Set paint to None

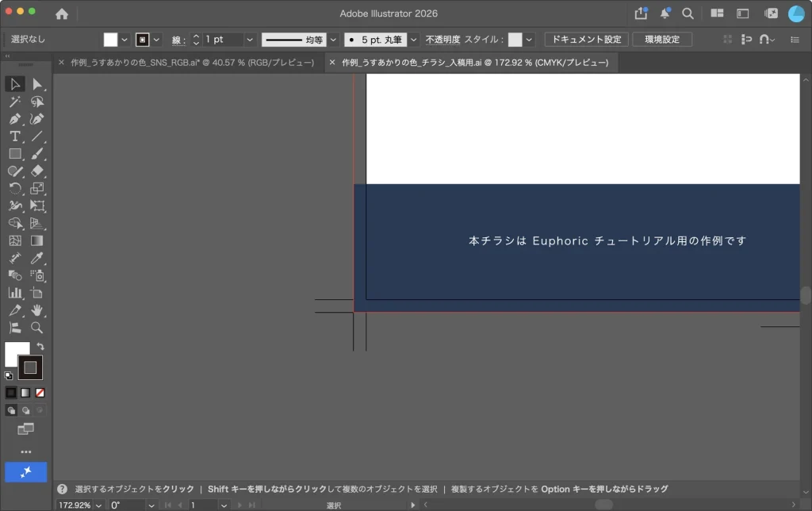click(x=40, y=393)
